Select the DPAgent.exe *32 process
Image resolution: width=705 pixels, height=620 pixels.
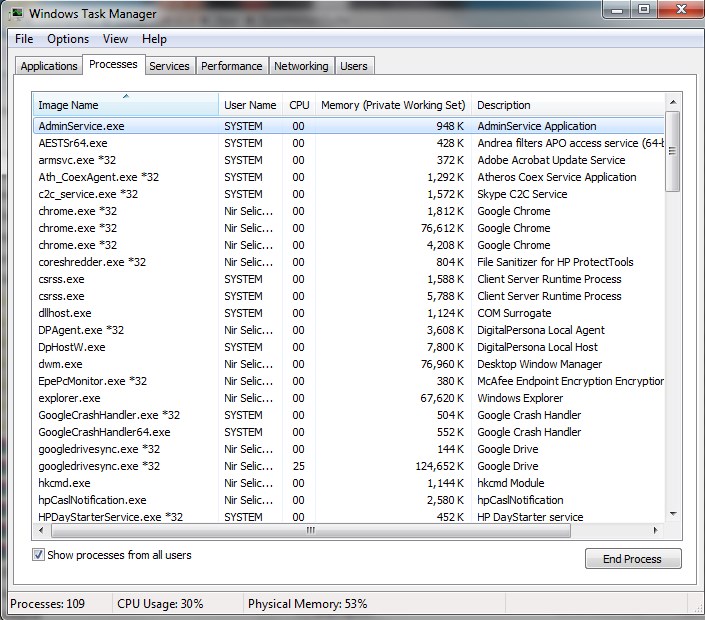348,330
